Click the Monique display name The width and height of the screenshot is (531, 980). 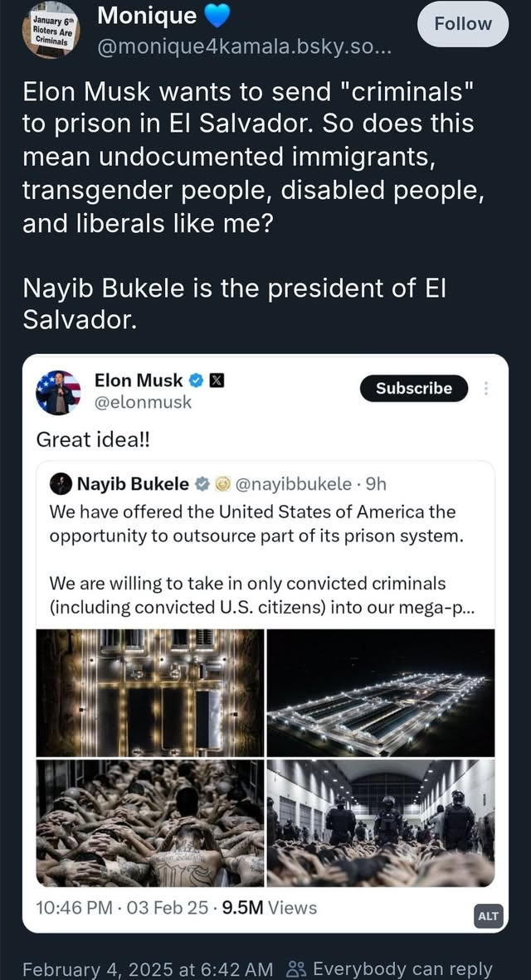click(x=147, y=15)
